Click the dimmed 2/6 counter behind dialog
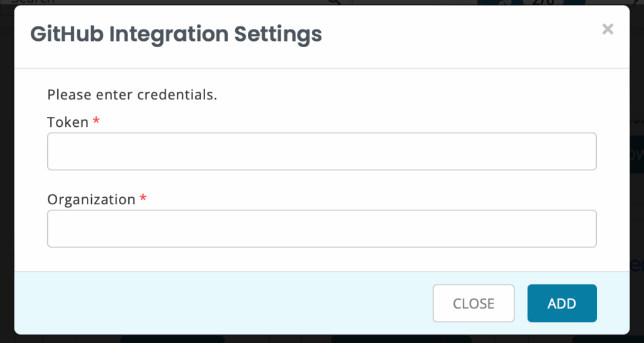644x343 pixels. click(x=543, y=2)
